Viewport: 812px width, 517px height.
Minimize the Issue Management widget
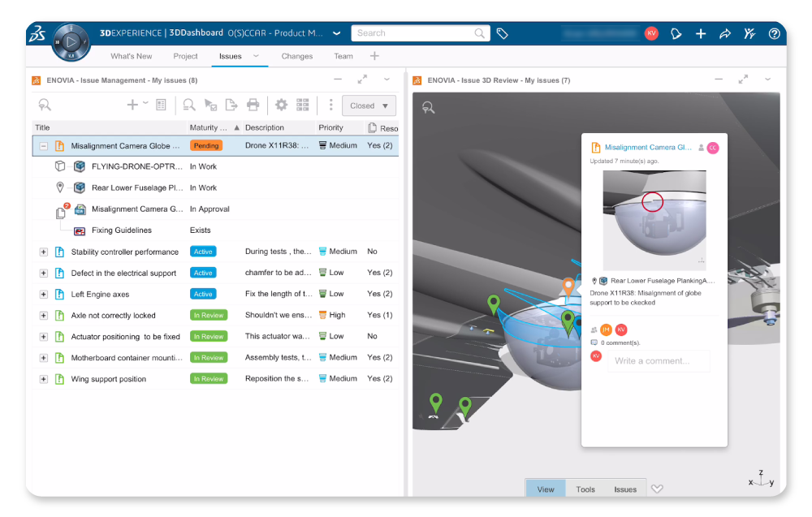338,80
